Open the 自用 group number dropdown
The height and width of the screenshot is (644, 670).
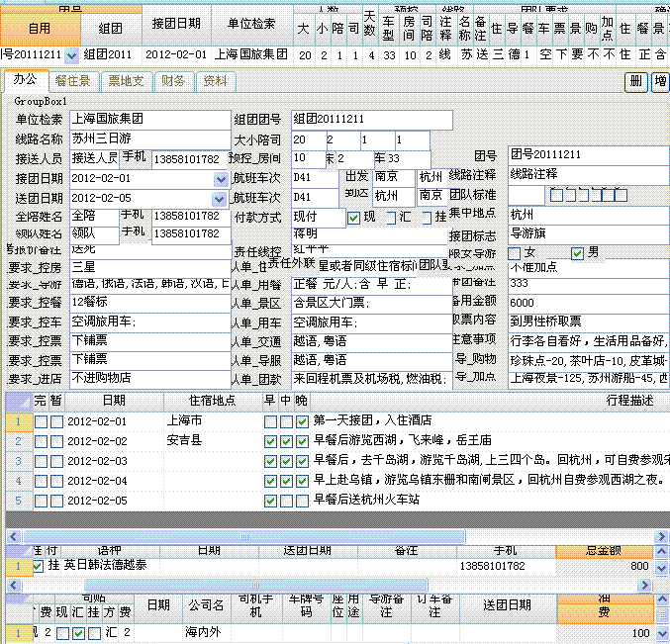tap(72, 55)
